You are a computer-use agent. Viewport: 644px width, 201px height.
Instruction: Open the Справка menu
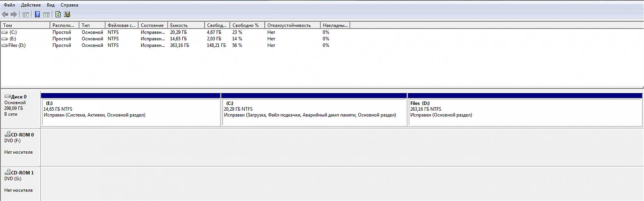click(x=69, y=5)
